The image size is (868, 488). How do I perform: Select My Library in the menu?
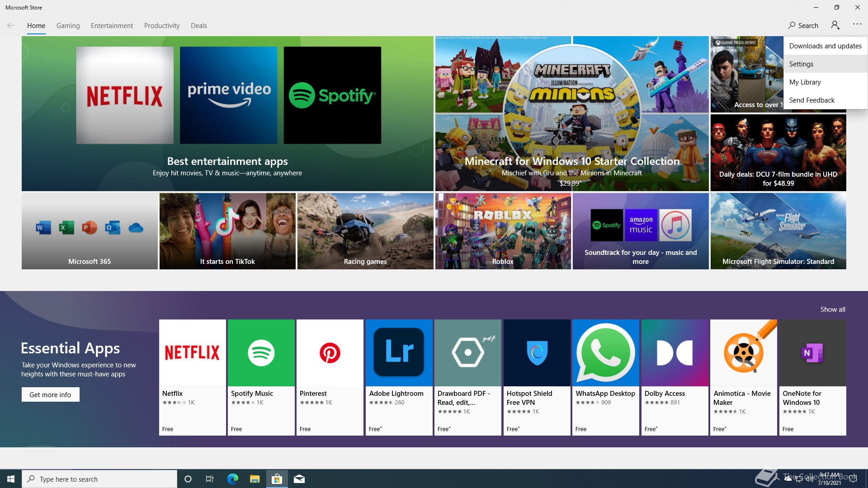[x=826, y=82]
